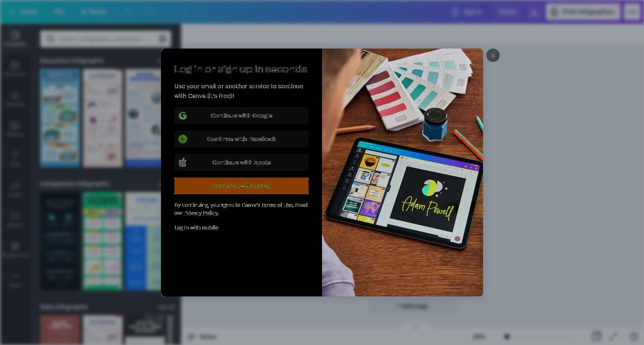This screenshot has height=345, width=644.
Task: Click the download icon in the header
Action: 534,12
